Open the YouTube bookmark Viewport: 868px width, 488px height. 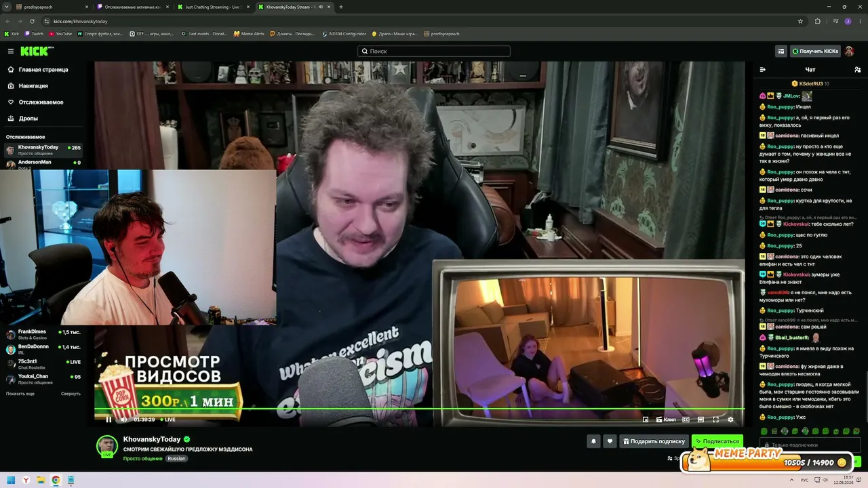pyautogui.click(x=60, y=34)
